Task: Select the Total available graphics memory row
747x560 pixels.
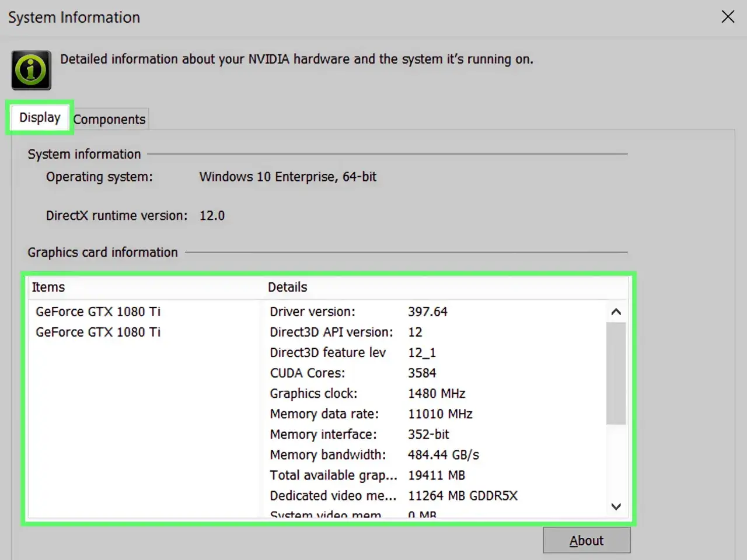Action: coord(435,475)
